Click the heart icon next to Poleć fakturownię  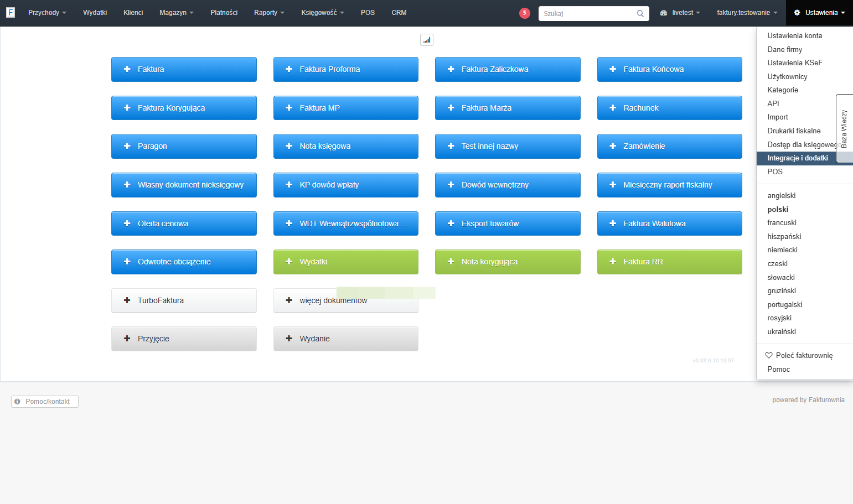pos(768,356)
